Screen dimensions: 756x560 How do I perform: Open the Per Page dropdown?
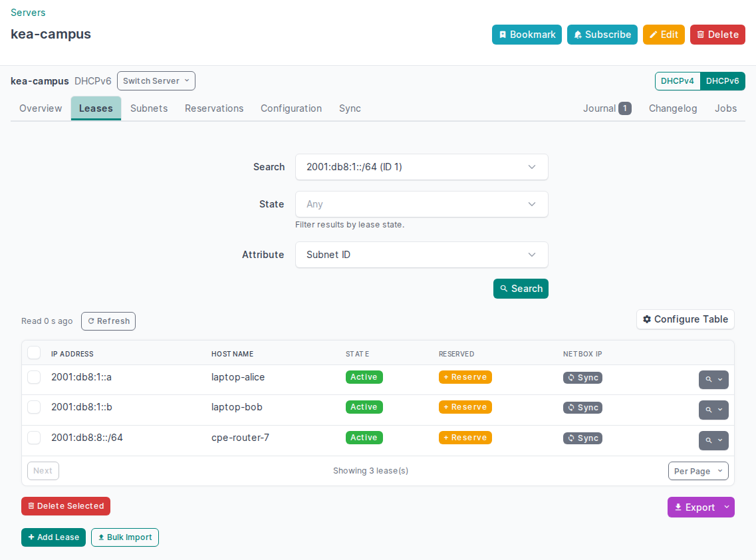(698, 472)
